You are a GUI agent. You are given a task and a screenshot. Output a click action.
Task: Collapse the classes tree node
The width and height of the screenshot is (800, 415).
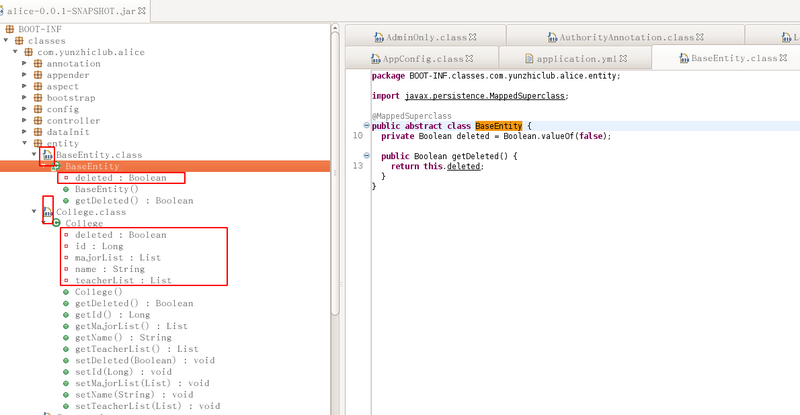6,40
